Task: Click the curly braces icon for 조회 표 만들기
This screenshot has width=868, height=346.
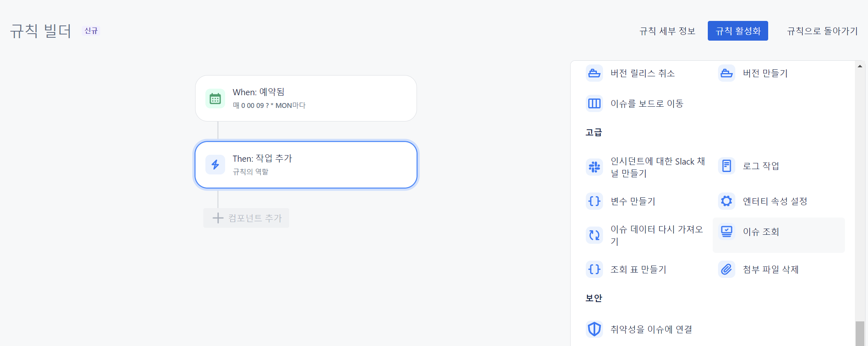Action: (x=594, y=269)
